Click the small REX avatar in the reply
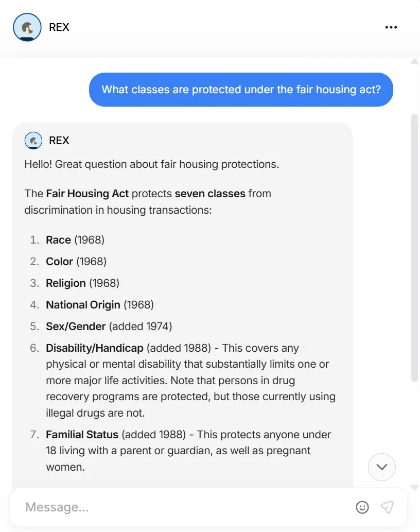The width and height of the screenshot is (420, 532). 33,141
